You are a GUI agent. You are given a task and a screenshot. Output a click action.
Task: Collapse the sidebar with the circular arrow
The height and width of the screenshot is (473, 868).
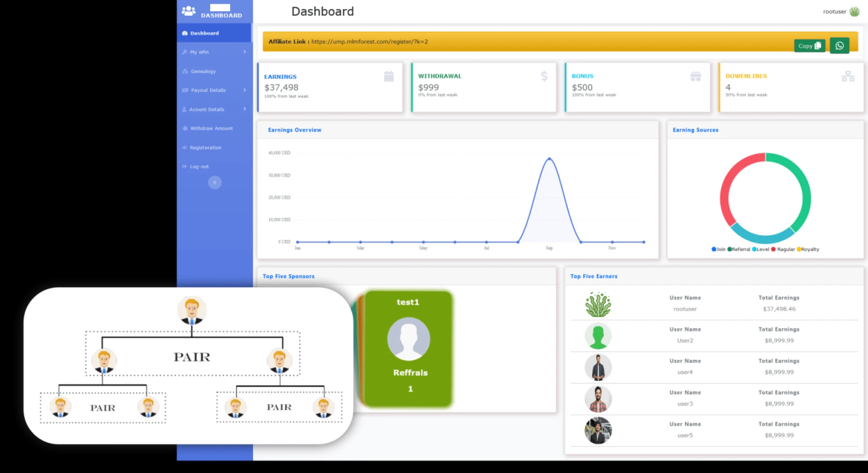[x=215, y=182]
